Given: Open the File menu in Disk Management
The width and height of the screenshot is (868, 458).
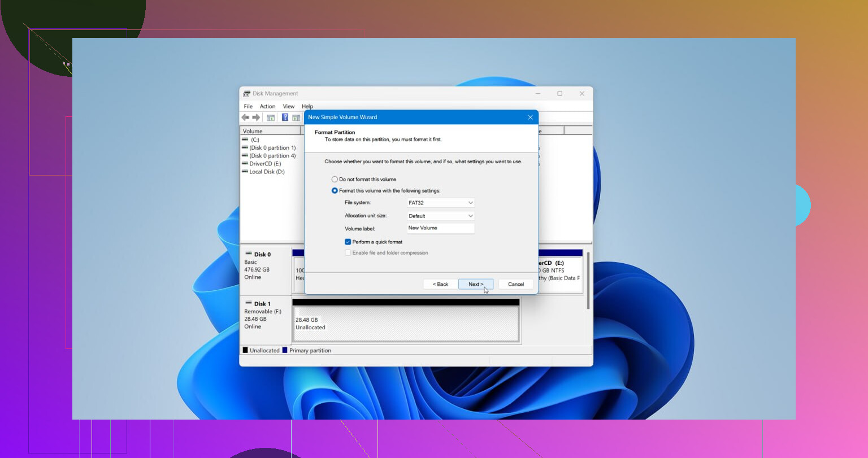Looking at the screenshot, I should point(248,106).
